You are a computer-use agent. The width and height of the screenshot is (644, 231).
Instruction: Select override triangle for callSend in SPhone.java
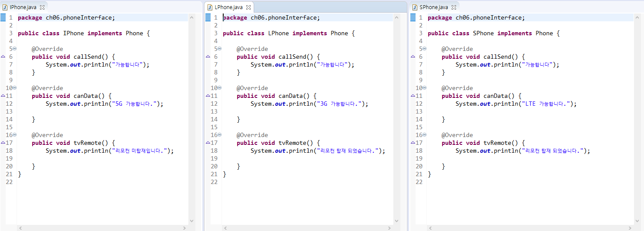[413, 57]
